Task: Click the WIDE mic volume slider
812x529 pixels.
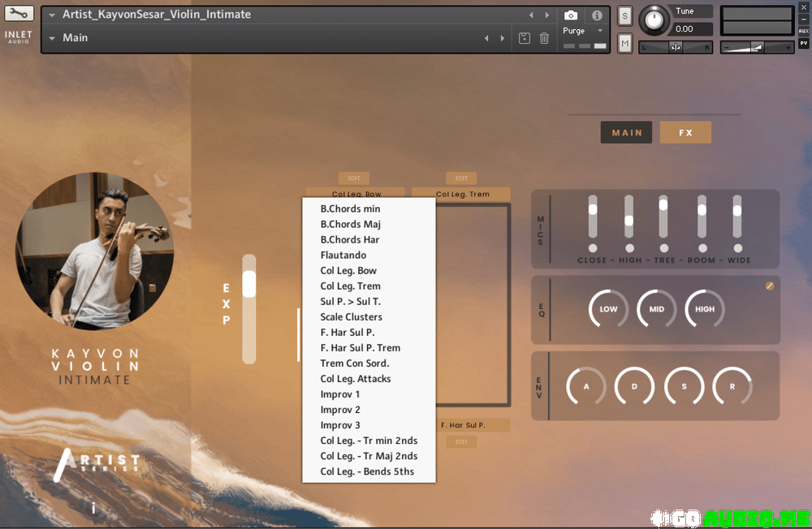Action: click(x=737, y=217)
